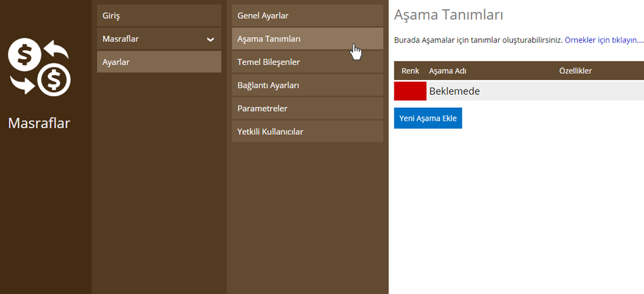Click the Masraflar module title text
The height and width of the screenshot is (294, 644).
[39, 123]
